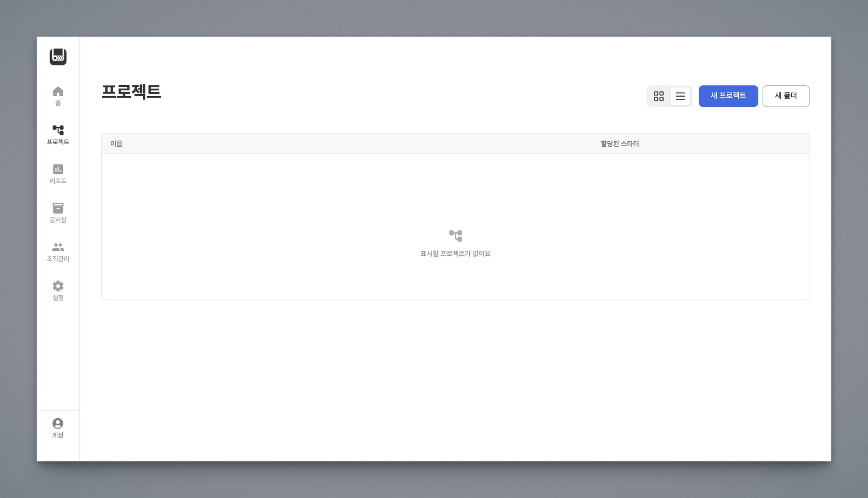
Task: Click the 표시할 프로젝트가 없어요 message
Action: tap(455, 254)
